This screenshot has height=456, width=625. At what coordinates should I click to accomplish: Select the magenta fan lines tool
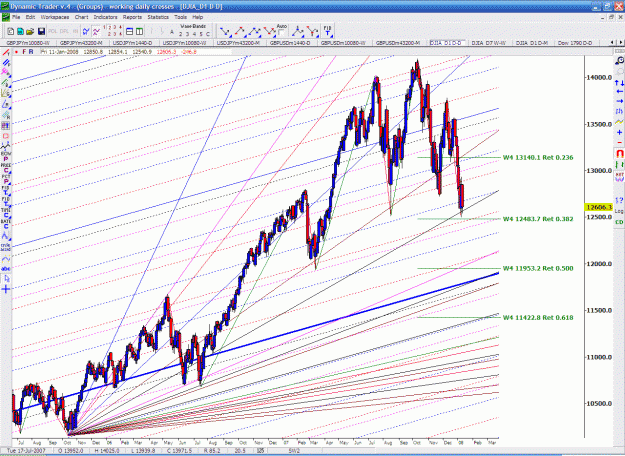tap(6, 72)
